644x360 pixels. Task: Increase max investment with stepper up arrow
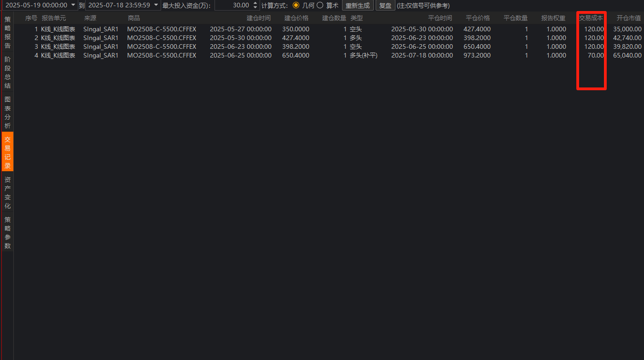[256, 3]
